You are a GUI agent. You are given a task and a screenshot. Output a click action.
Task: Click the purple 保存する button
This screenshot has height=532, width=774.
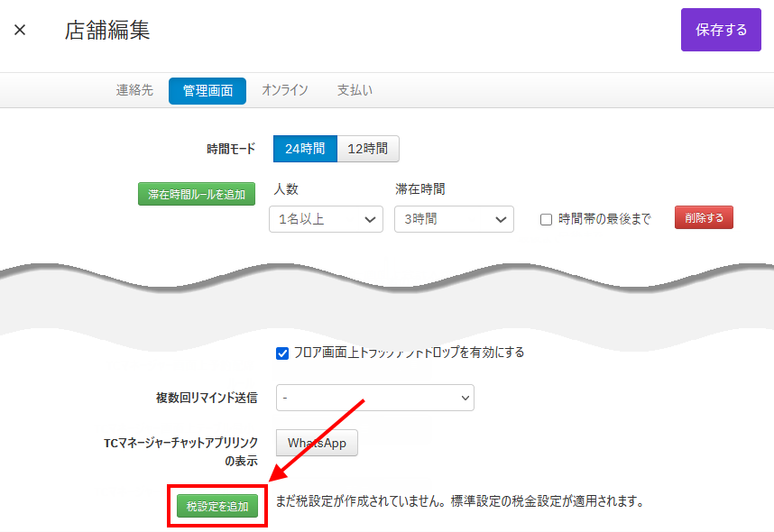[721, 30]
